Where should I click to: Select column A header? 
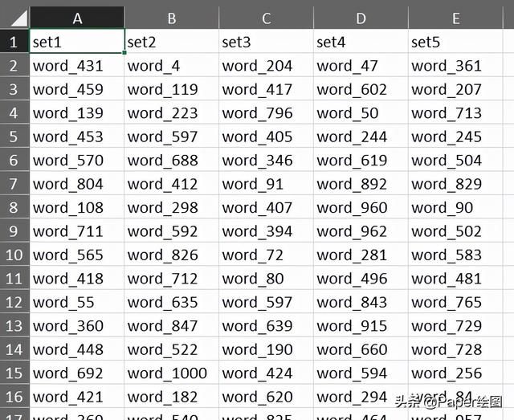(77, 18)
